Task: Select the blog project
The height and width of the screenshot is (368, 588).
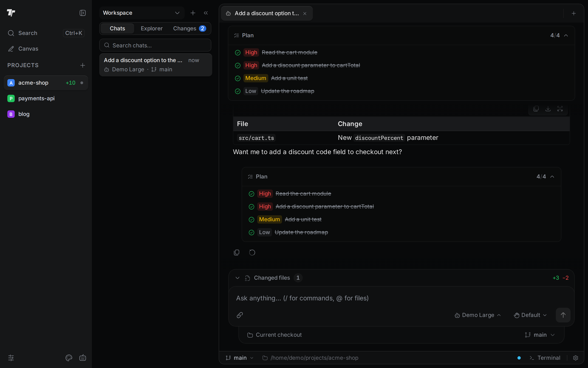Action: (46, 114)
